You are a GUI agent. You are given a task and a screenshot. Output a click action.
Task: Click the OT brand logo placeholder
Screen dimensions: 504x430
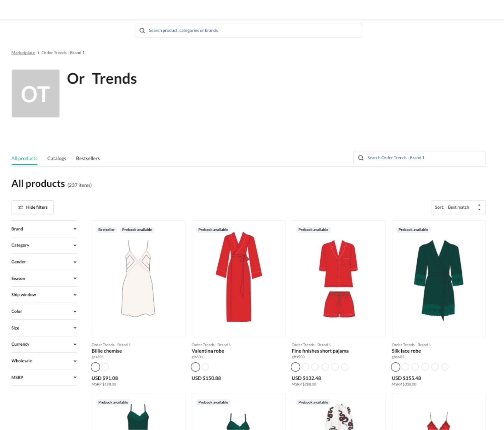coord(35,93)
